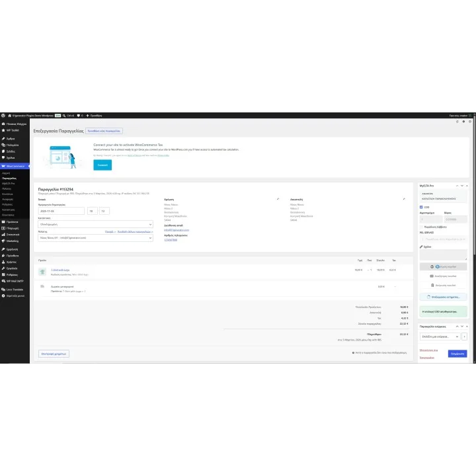Click the run-action arrow button beside action dropdown
This screenshot has height=476, width=476.
pos(465,337)
